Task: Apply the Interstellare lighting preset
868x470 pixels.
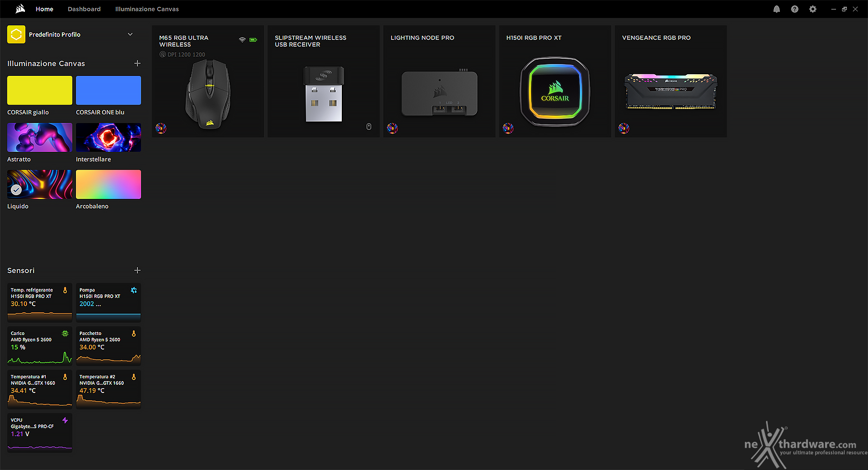Action: pyautogui.click(x=108, y=137)
